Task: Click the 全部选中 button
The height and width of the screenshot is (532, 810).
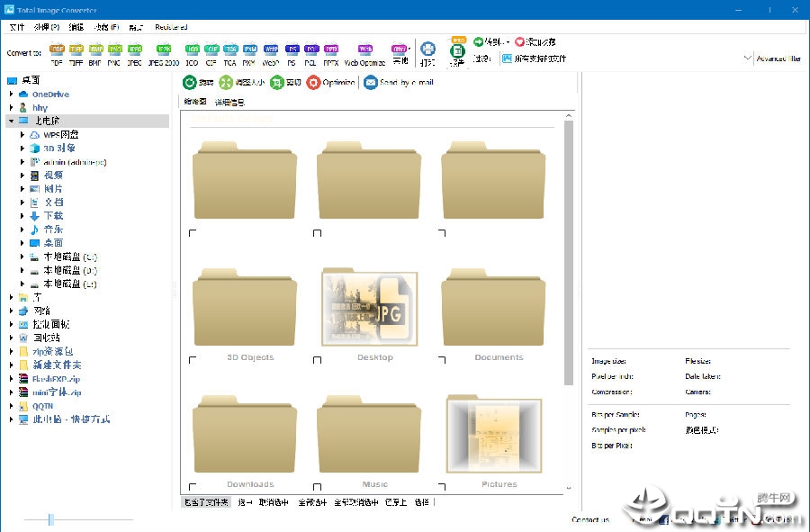Action: pos(312,502)
